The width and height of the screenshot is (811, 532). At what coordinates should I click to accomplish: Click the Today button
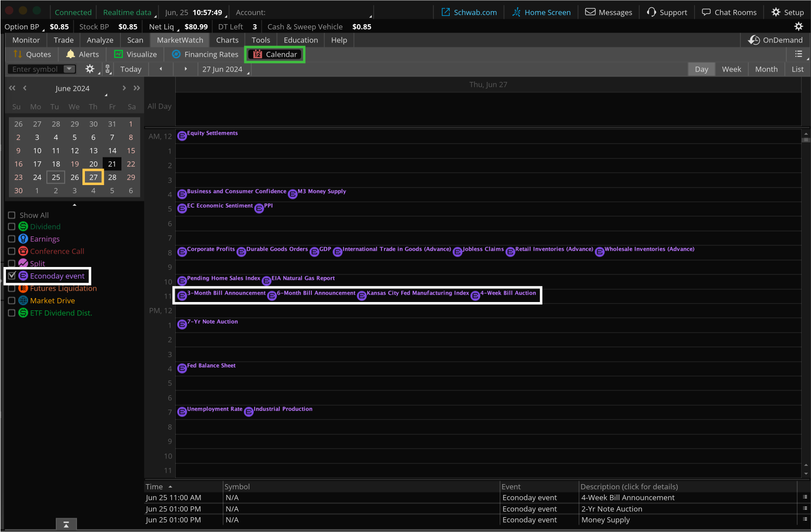(131, 70)
